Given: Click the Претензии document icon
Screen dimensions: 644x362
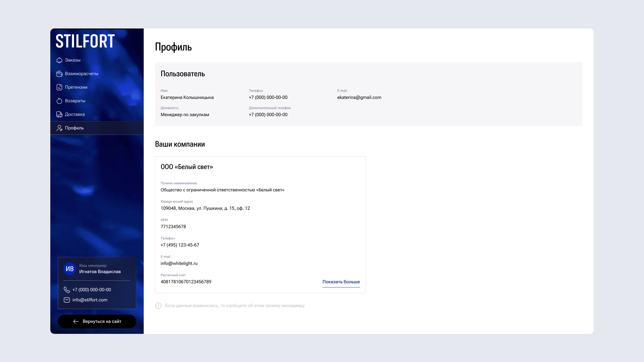Looking at the screenshot, I should pyautogui.click(x=59, y=87).
